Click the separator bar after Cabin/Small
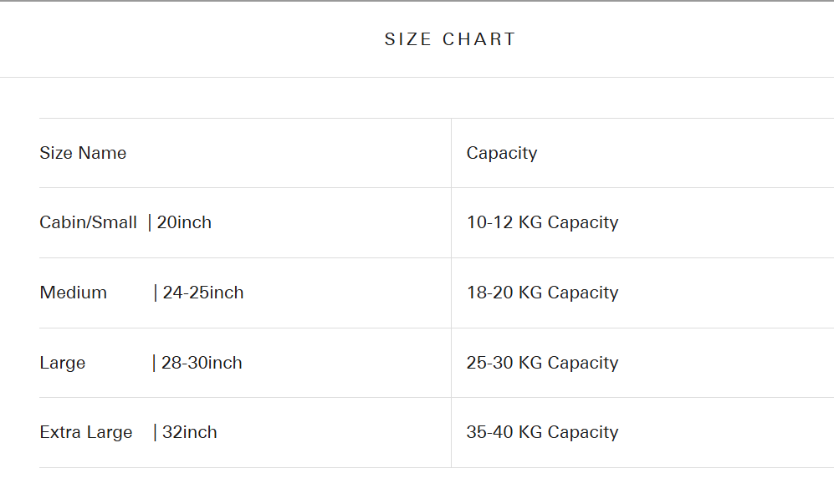Screen dimensions: 834x504 150,222
